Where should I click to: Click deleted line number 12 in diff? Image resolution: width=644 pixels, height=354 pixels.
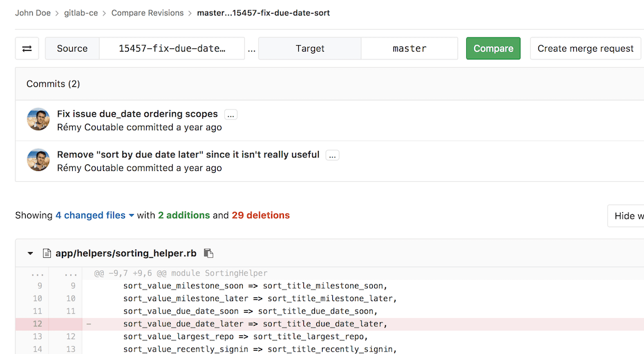[x=37, y=324]
